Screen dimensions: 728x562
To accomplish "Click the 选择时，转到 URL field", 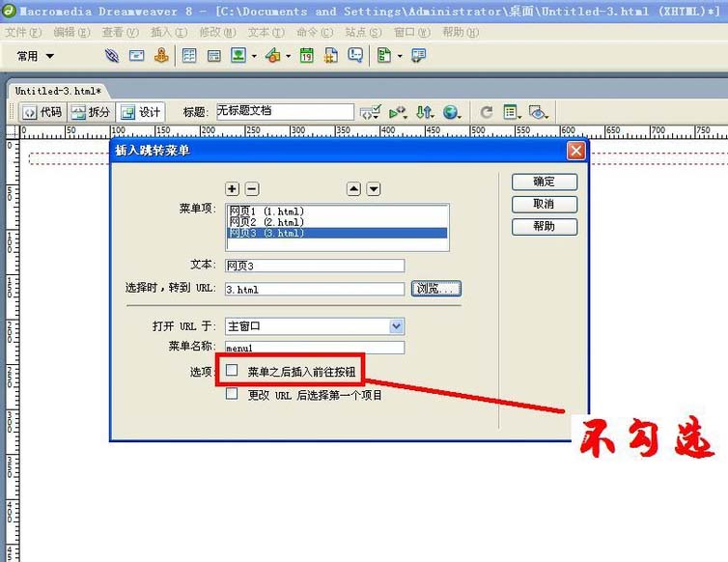I will [x=315, y=289].
